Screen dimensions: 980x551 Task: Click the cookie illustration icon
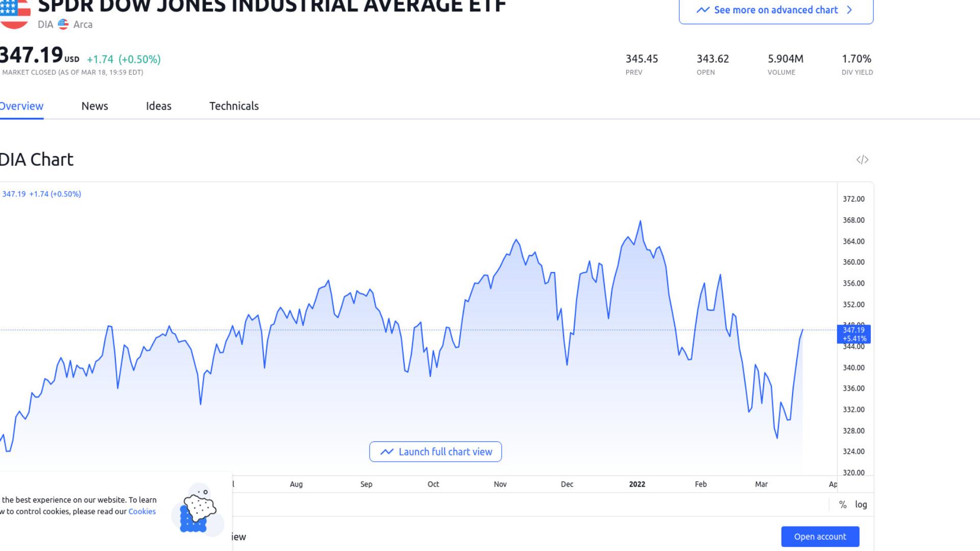coord(198,509)
